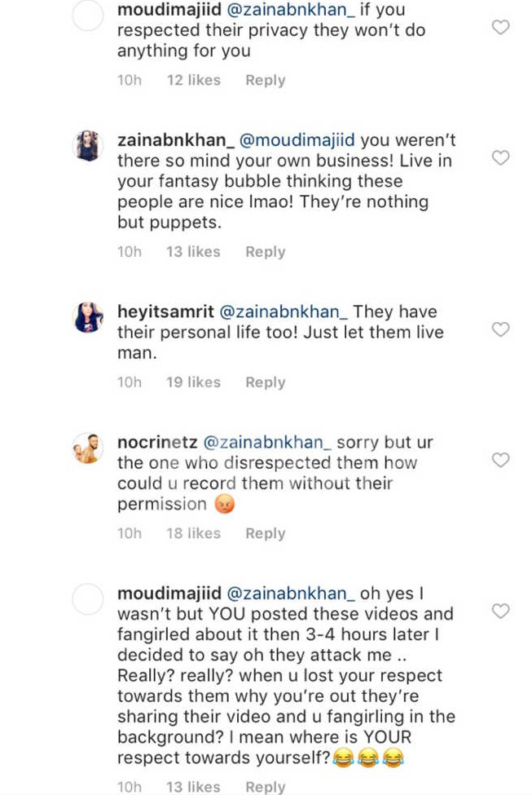View the 18 likes on nocrinetz's comment
Image resolution: width=532 pixels, height=795 pixels.
(193, 533)
